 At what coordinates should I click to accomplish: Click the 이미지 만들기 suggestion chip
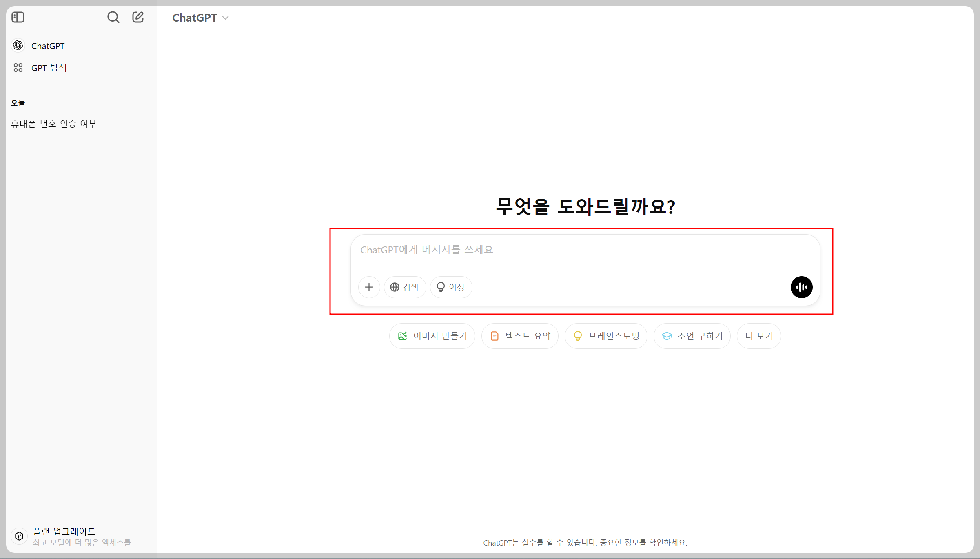pos(432,336)
